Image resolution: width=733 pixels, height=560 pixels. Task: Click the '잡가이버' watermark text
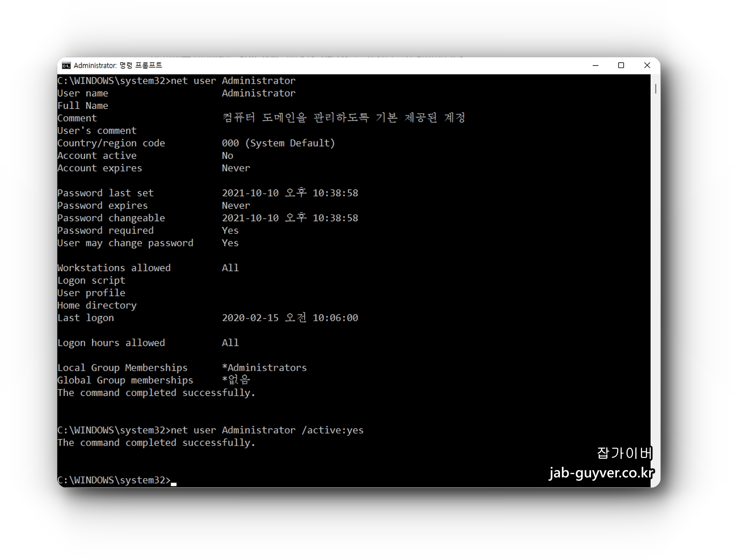click(624, 453)
